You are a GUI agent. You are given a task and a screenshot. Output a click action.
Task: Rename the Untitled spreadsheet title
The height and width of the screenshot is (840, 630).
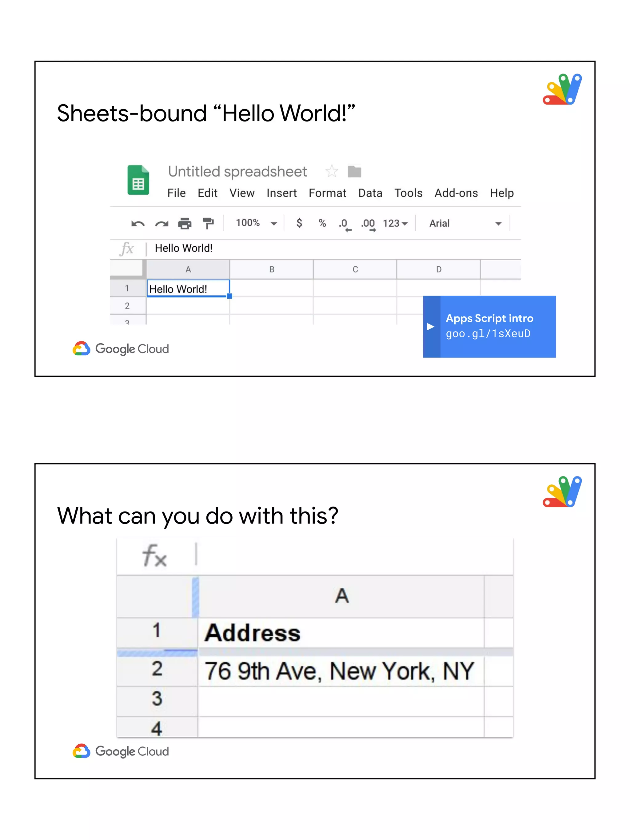tap(237, 172)
